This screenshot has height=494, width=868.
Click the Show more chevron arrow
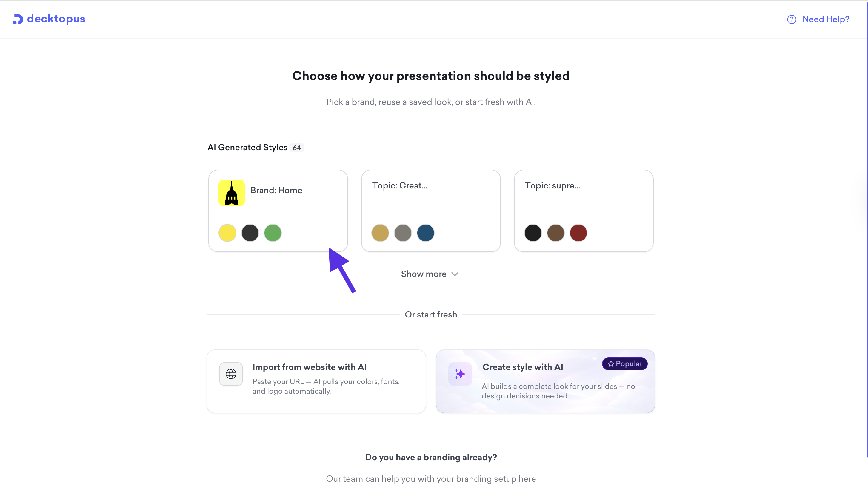455,274
